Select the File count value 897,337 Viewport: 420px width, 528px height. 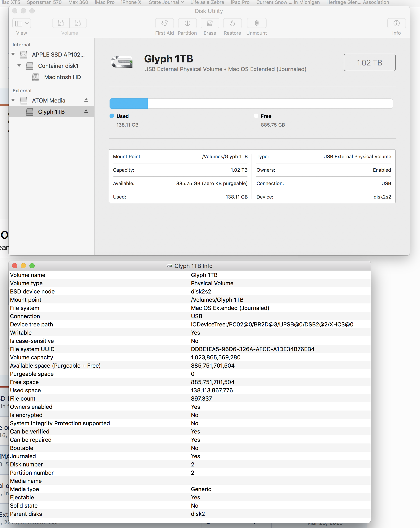point(201,398)
